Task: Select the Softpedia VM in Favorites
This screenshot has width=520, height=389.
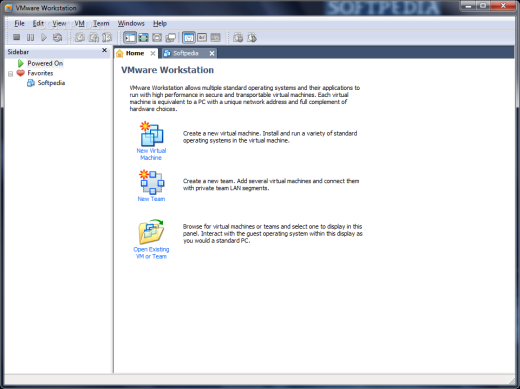Action: click(51, 83)
